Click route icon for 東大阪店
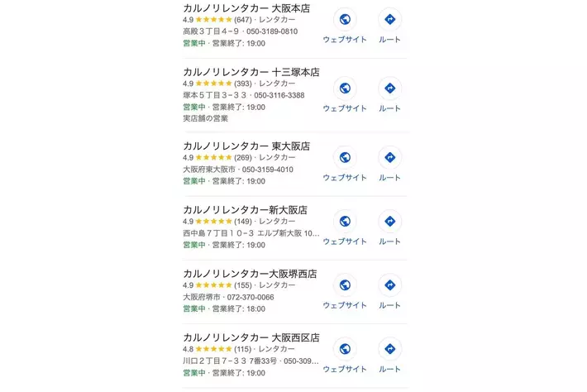Screen dimensions: 587x392 point(389,157)
